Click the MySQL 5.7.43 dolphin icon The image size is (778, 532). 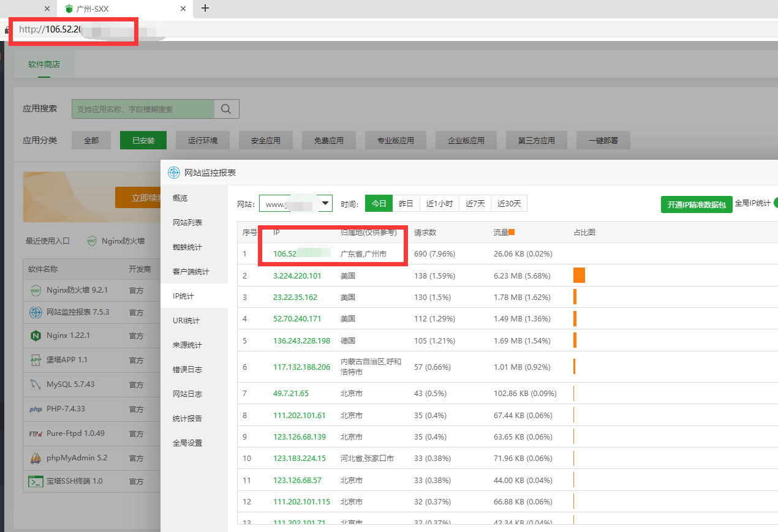coord(36,384)
